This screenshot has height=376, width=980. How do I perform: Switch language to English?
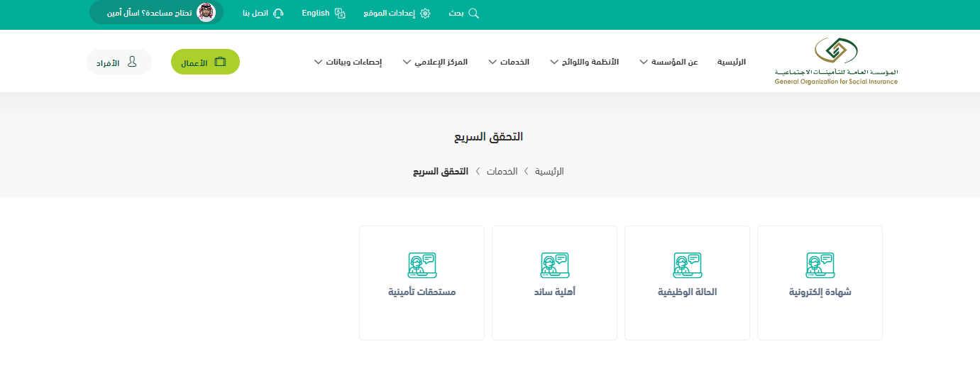315,13
